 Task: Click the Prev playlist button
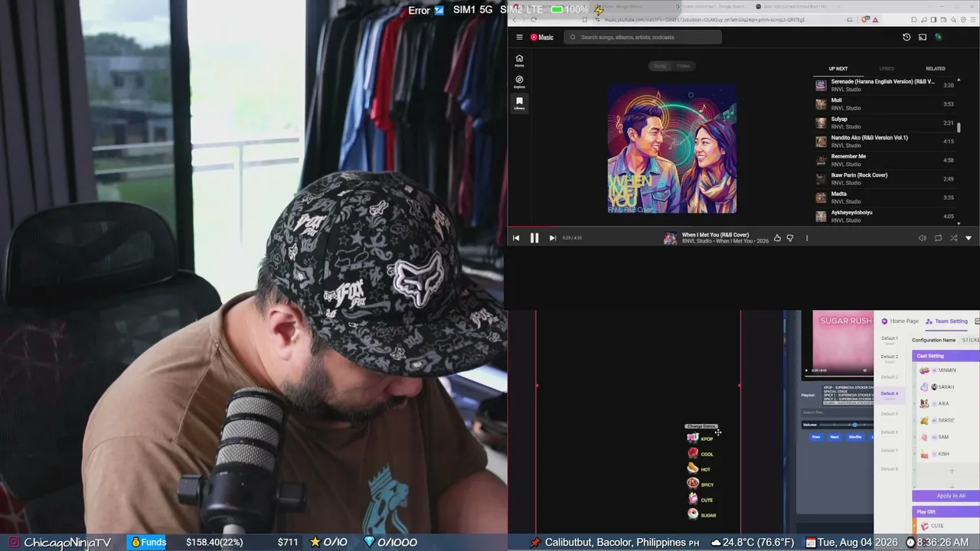[816, 437]
